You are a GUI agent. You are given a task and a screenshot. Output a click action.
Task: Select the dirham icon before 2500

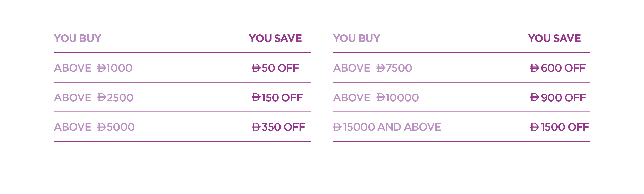tap(102, 97)
